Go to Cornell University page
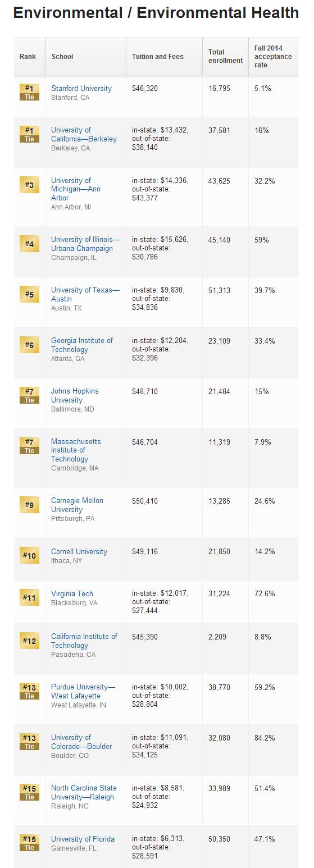314x868 pixels. click(79, 552)
